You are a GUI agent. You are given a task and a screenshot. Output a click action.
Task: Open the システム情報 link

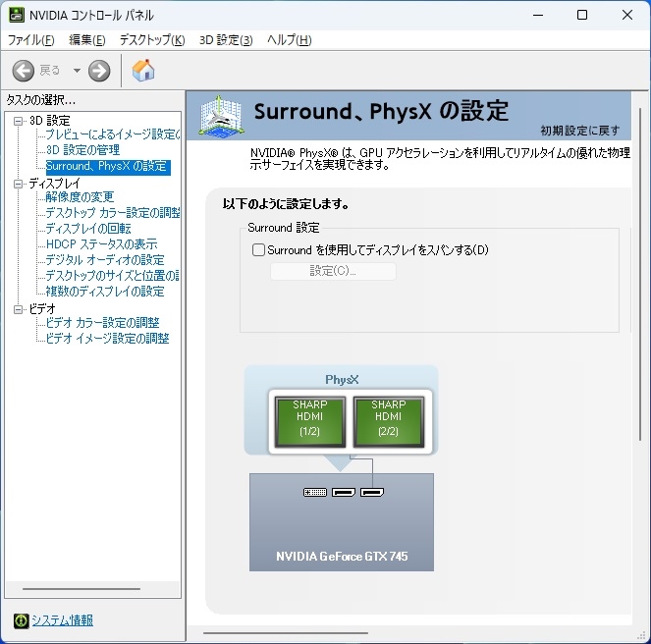coord(62,620)
